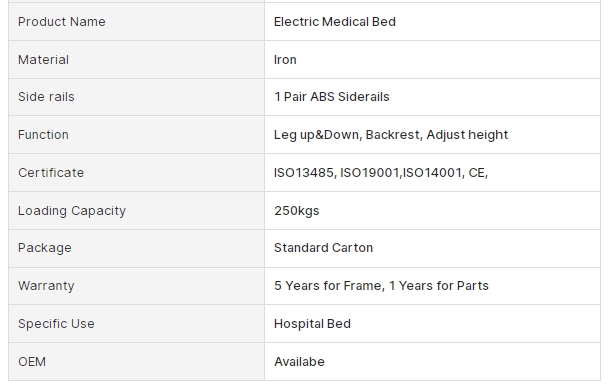Select the ISO13485 certificate text
Image resolution: width=613 pixels, height=388 pixels.
[305, 172]
